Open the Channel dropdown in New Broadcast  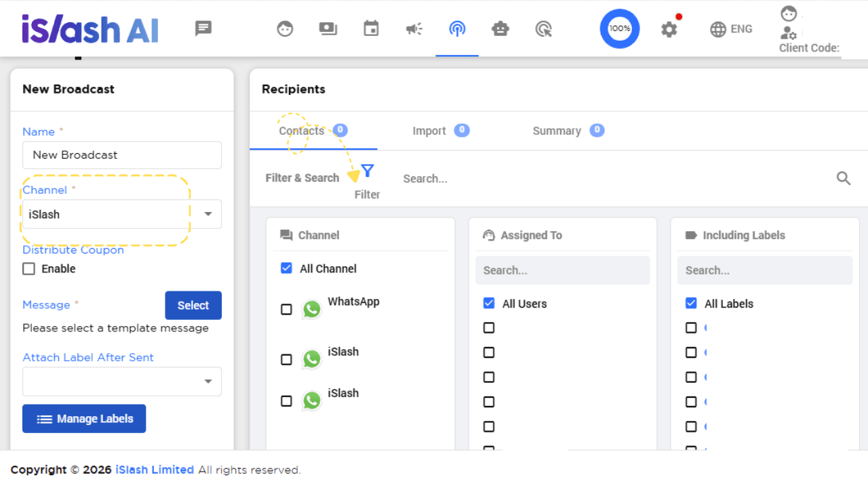tap(122, 214)
